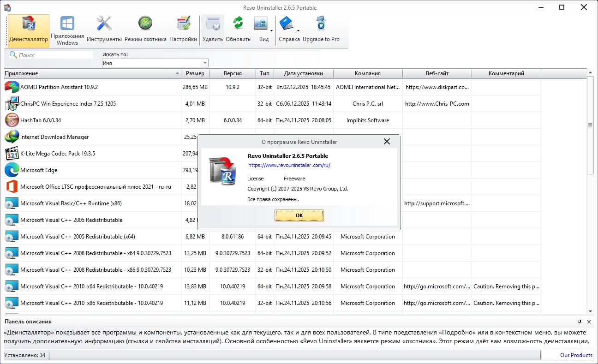Open the Искать по combo box
Screen dimensions: 598x364
[x=155, y=63]
